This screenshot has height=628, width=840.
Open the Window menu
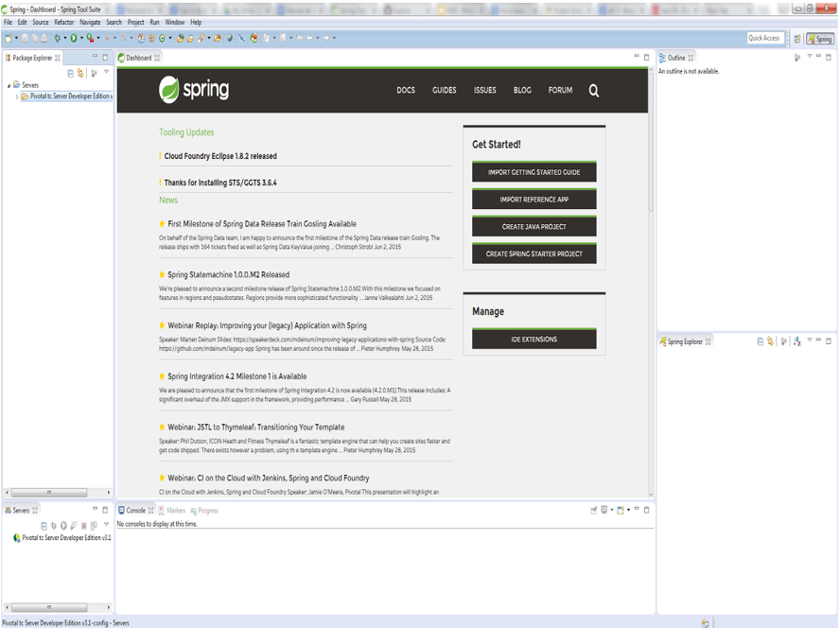(175, 23)
